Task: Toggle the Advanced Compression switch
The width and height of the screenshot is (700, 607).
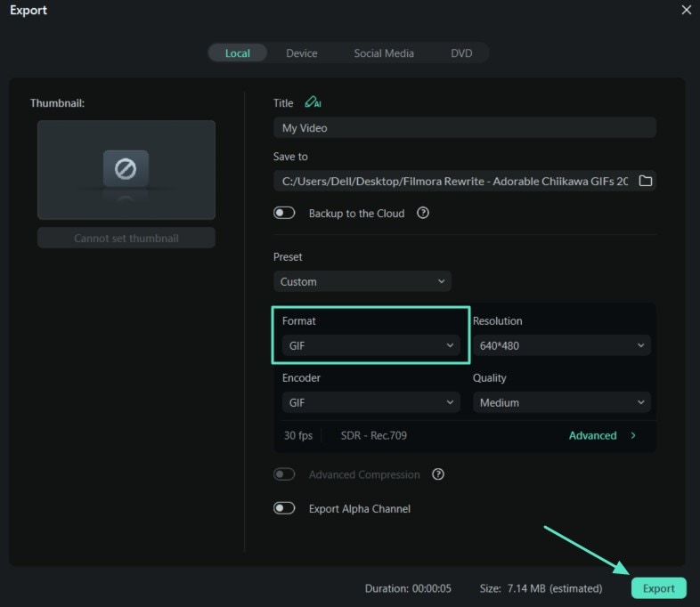Action: point(284,474)
